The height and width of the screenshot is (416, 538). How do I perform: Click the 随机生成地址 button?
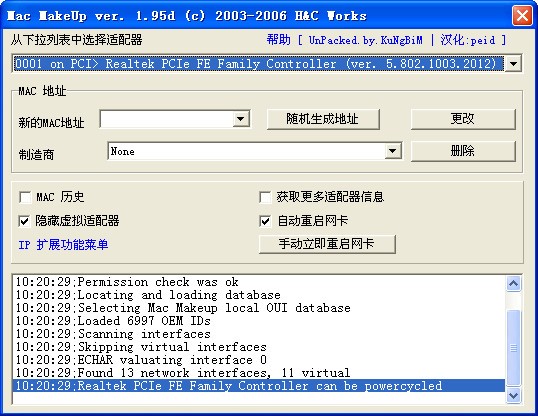pyautogui.click(x=323, y=119)
